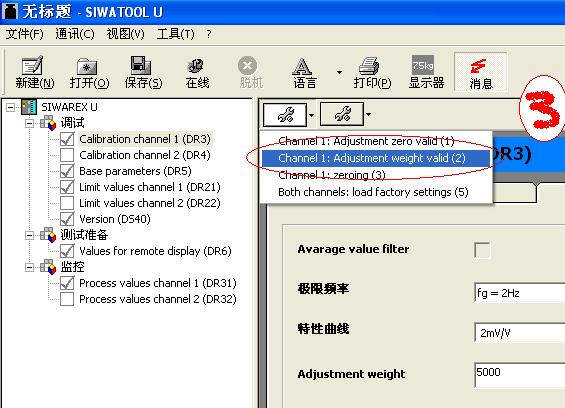Open the 视图(V) menu
This screenshot has height=408, width=565.
pos(125,34)
